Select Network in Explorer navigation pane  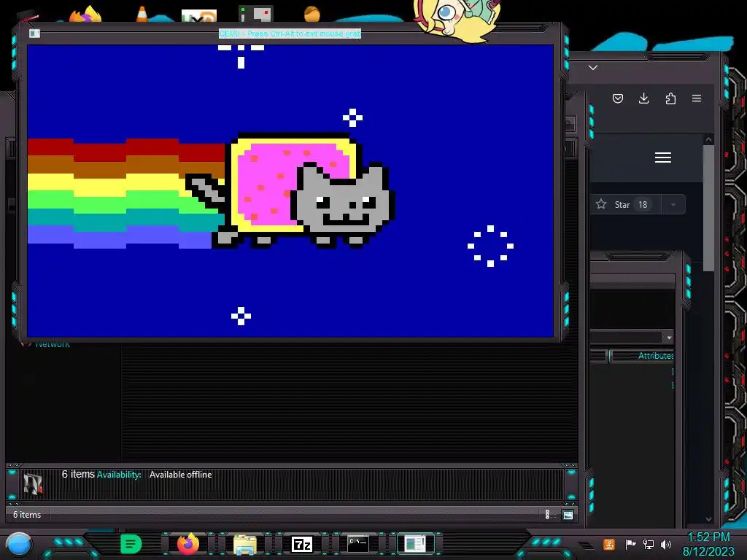[x=53, y=344]
